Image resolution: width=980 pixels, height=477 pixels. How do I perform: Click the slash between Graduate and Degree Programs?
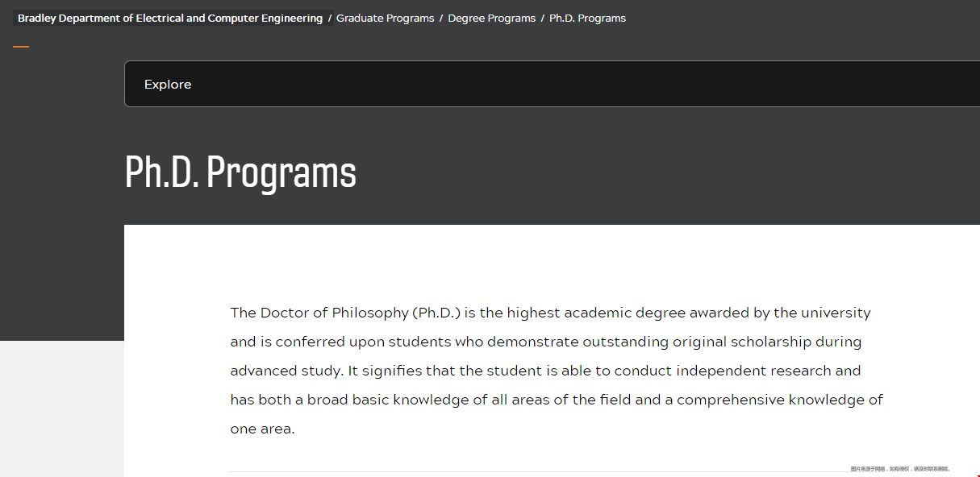tap(441, 18)
